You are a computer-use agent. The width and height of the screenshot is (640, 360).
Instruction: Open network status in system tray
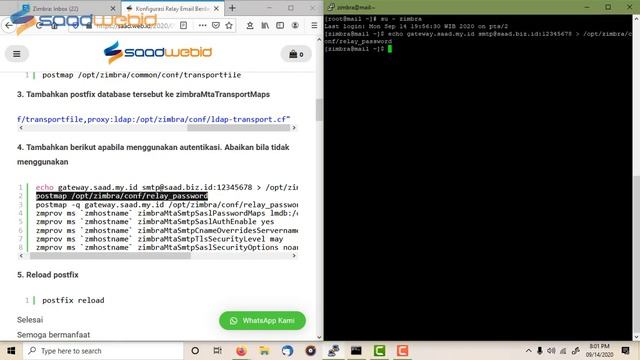pos(563,351)
